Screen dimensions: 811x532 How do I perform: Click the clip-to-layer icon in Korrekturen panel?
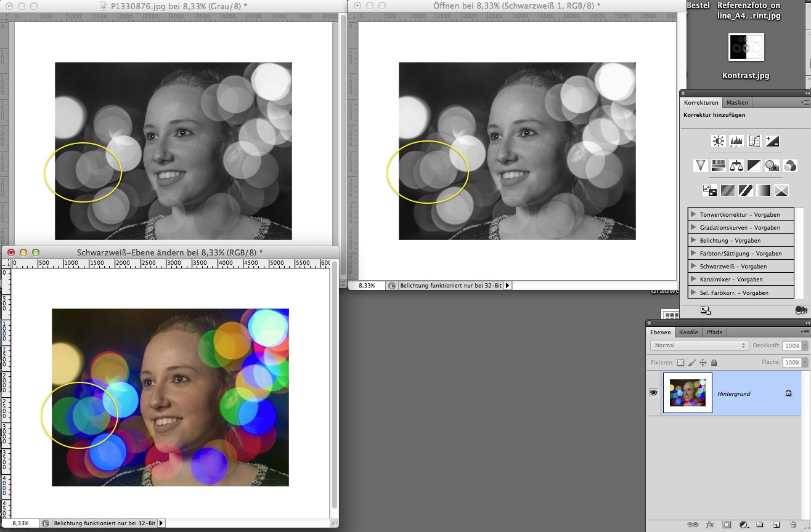(801, 310)
